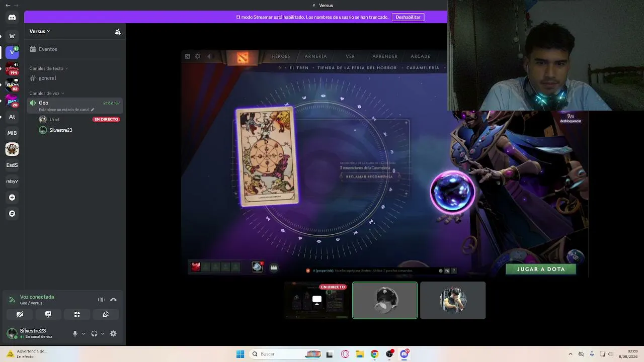Open File Explorer from the taskbar
644x362 pixels.
point(360,354)
